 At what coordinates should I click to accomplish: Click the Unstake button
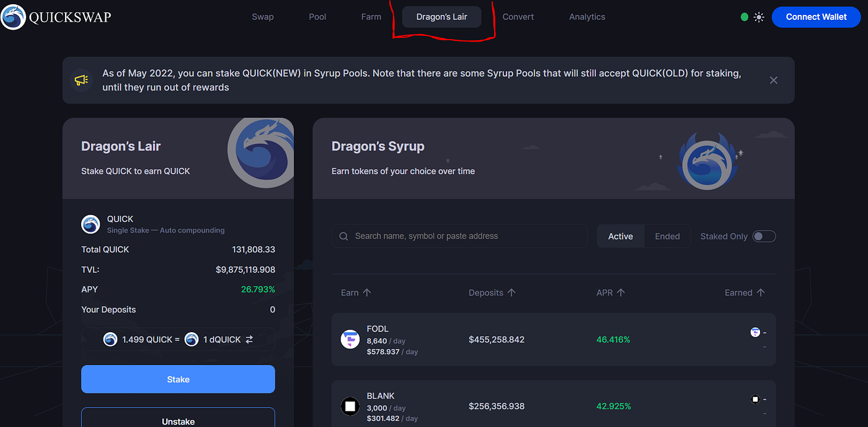click(x=178, y=418)
